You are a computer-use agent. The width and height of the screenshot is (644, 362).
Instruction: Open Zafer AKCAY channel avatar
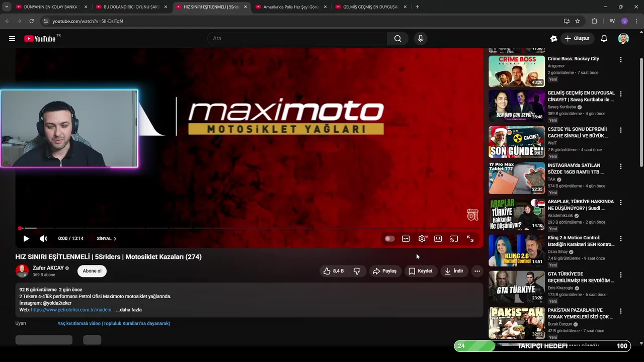click(x=22, y=271)
